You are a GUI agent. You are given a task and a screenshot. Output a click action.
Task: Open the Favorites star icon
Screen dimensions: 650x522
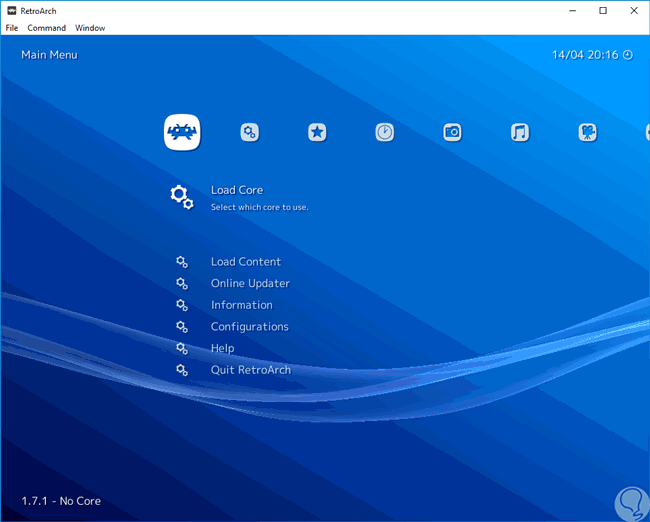click(x=317, y=132)
